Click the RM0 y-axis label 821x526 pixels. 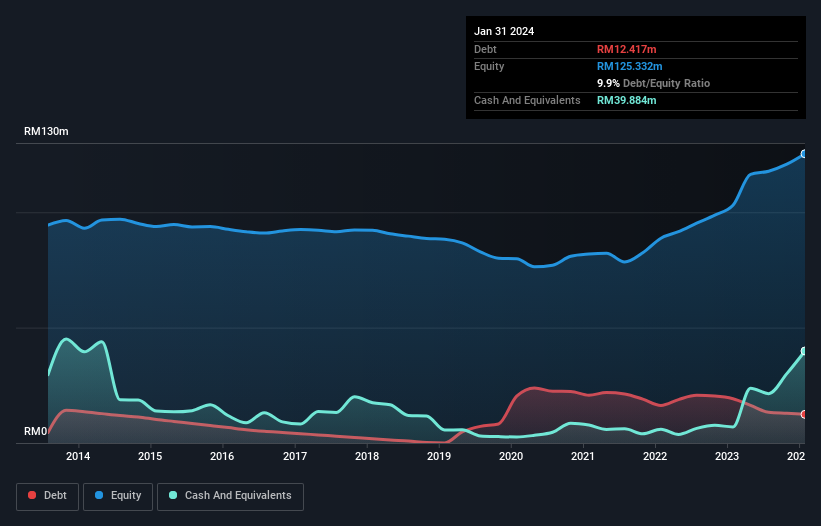[x=36, y=432]
